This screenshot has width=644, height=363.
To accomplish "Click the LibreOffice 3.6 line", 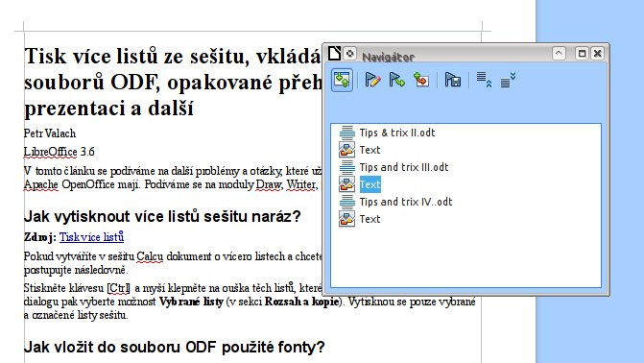I will click(x=60, y=152).
